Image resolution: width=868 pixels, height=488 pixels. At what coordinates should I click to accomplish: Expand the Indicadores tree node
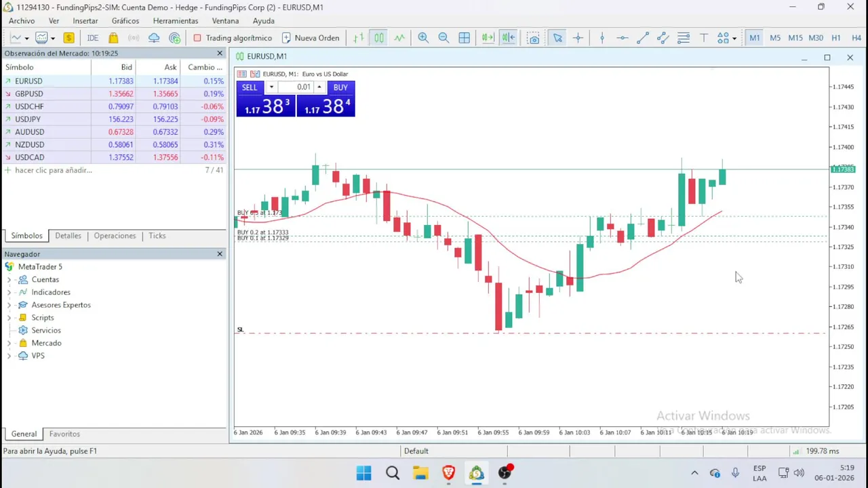[x=9, y=293]
